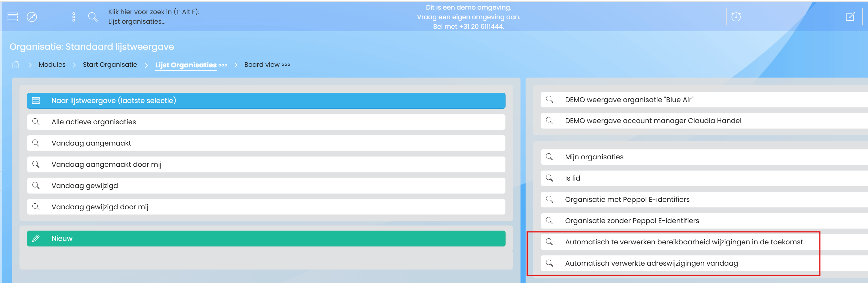Image resolution: width=868 pixels, height=283 pixels.
Task: Show organisations Vandaag gewijzigd
Action: 266,185
